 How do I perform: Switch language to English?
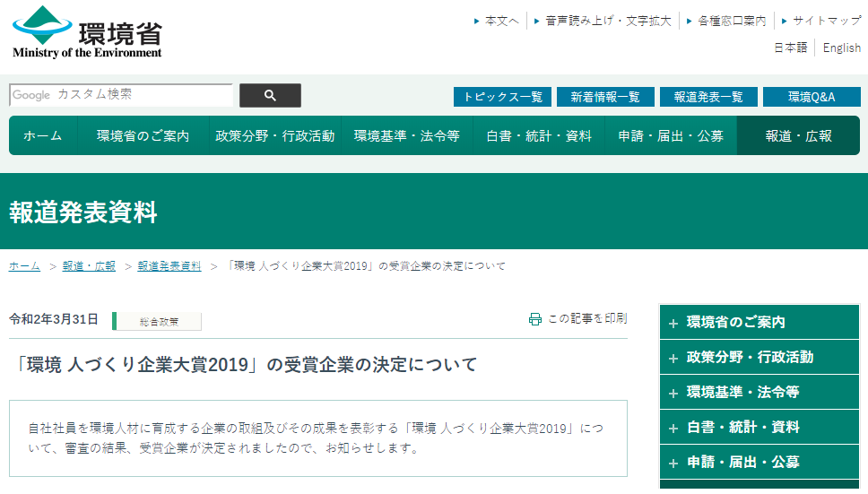click(841, 48)
